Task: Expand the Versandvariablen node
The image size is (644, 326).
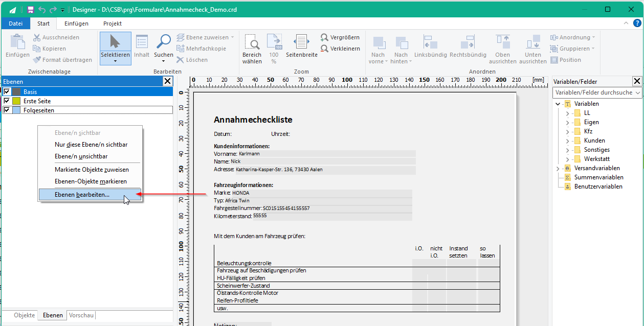Action: point(558,168)
